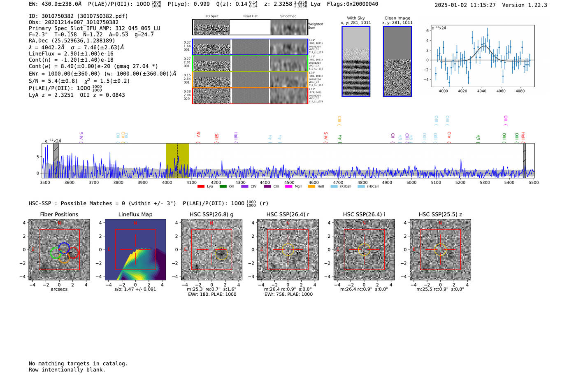Click the 'm:25.3 re:0.7" s:1.6"' label under g-band
The height and width of the screenshot is (392, 576).
pos(211,289)
